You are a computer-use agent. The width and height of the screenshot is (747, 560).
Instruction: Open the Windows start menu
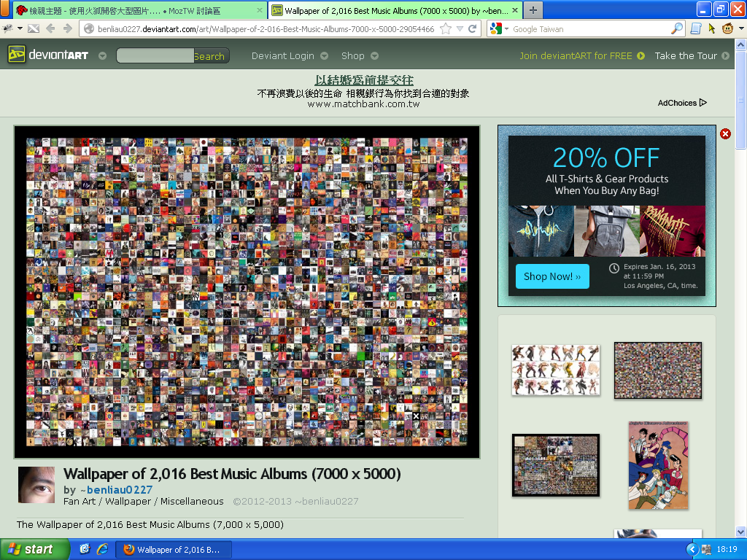coord(35,549)
